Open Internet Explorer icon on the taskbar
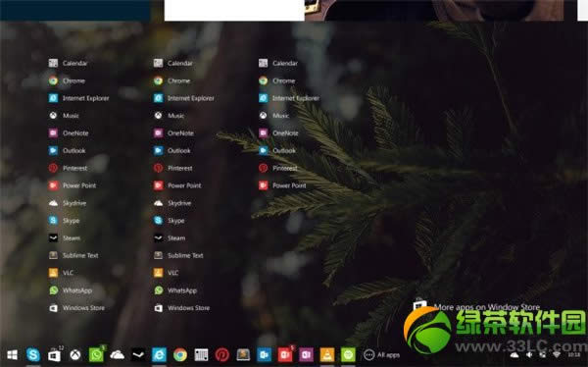This screenshot has height=367, width=588. click(x=159, y=354)
